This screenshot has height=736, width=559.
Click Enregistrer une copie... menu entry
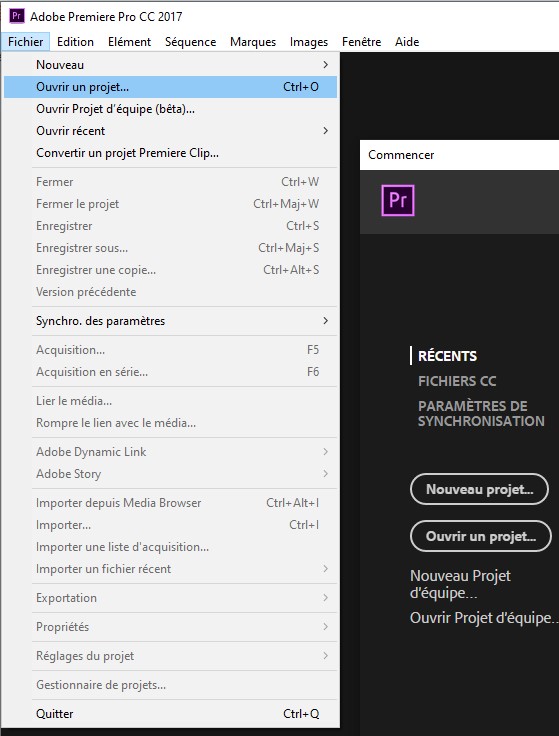(170, 270)
